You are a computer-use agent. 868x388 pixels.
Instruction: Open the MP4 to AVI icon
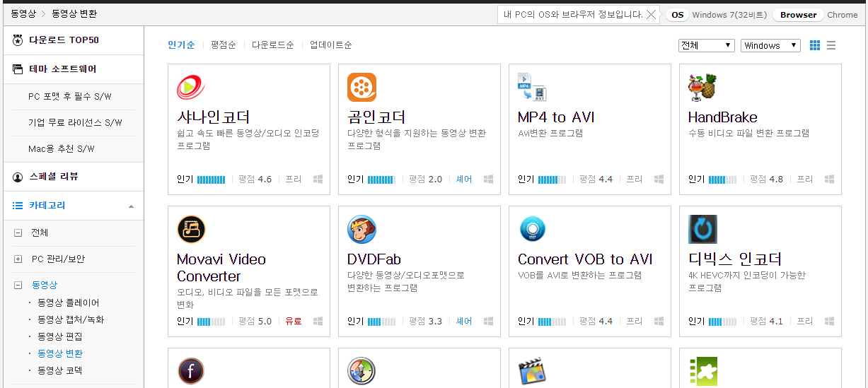532,88
